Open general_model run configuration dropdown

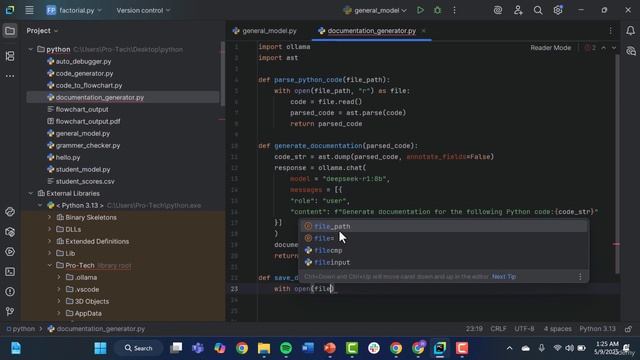pos(375,10)
